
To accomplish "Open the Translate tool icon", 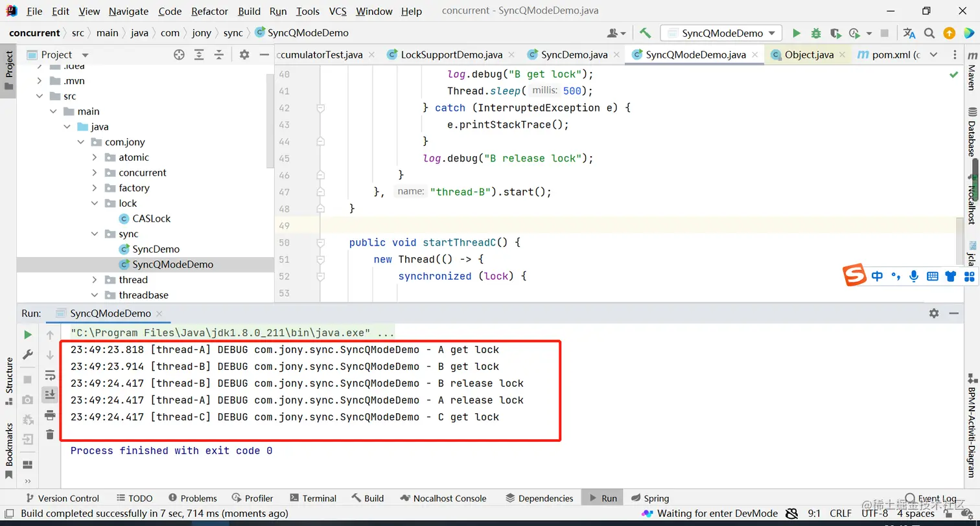I will pyautogui.click(x=909, y=33).
